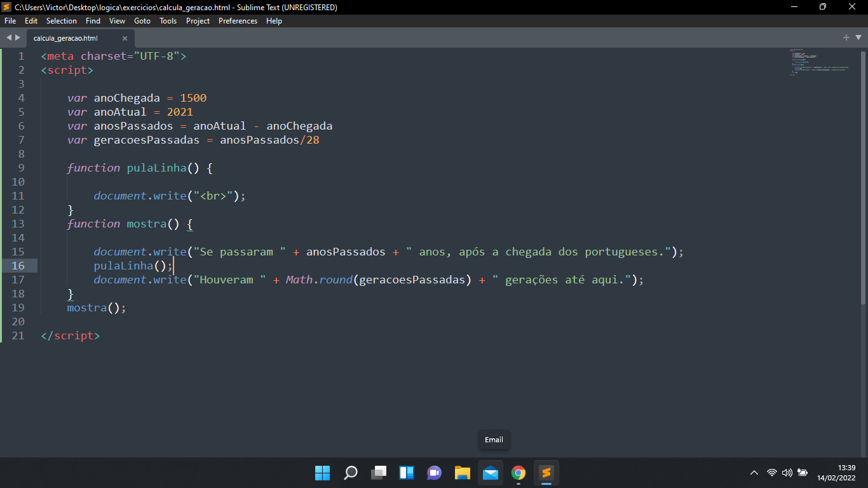Click the Sublime Text title bar app icon
Image resolution: width=868 pixels, height=488 pixels.
click(x=7, y=7)
